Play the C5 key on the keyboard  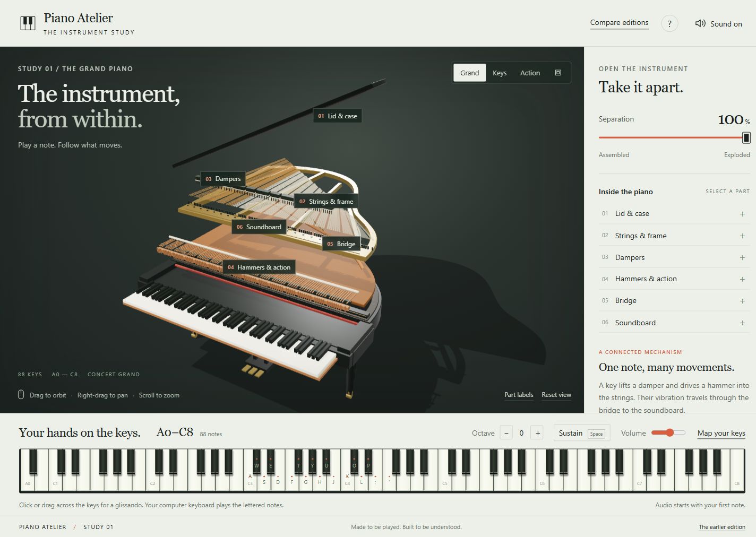tap(444, 482)
